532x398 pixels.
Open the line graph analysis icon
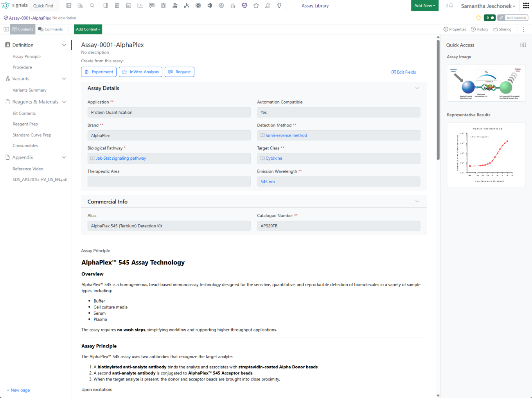140,5
